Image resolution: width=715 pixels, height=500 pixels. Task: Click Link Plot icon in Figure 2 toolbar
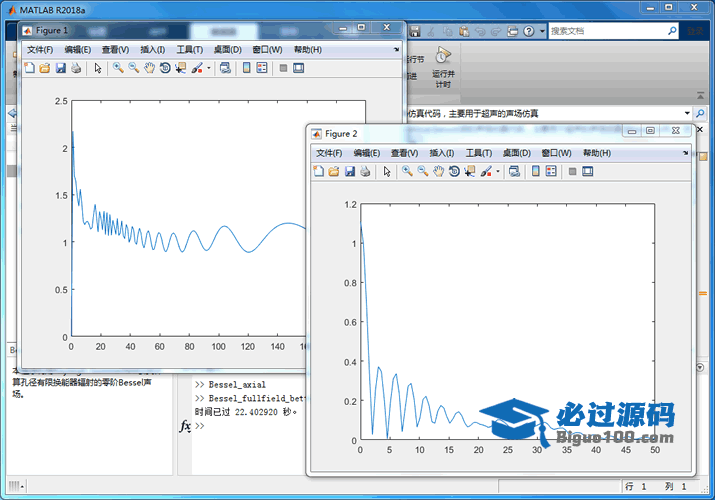pos(514,171)
